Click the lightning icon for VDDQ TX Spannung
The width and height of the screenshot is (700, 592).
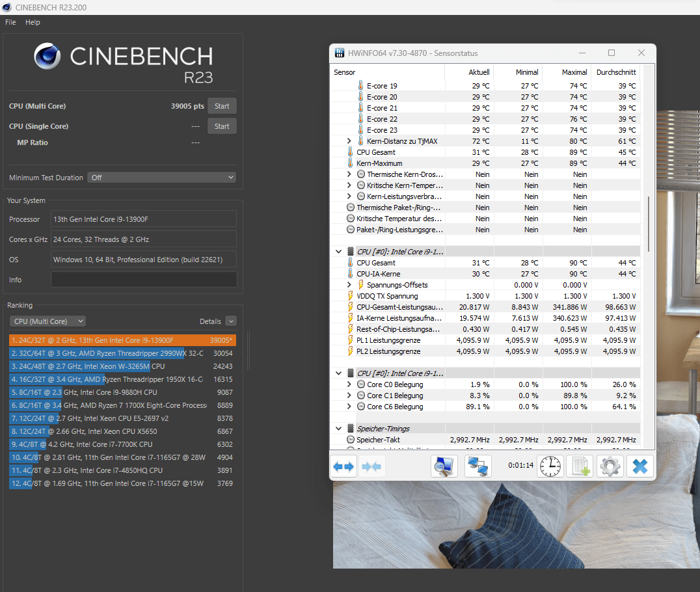pyautogui.click(x=351, y=295)
